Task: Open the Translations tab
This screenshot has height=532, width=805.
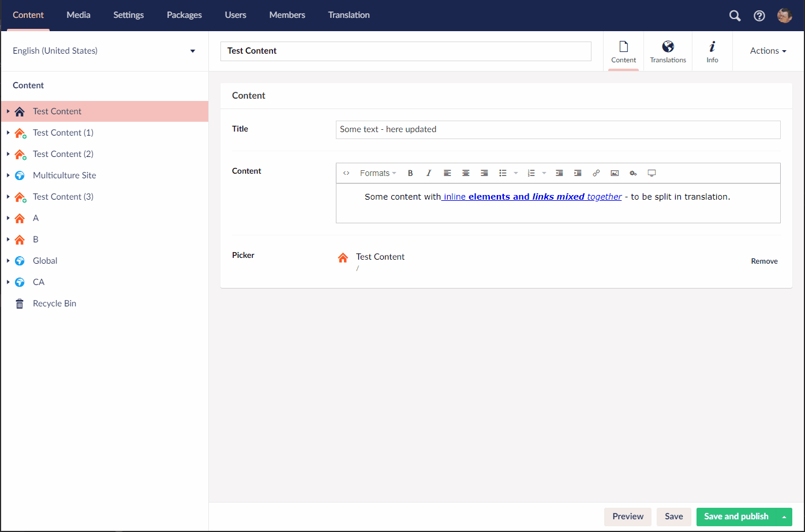Action: (668, 51)
